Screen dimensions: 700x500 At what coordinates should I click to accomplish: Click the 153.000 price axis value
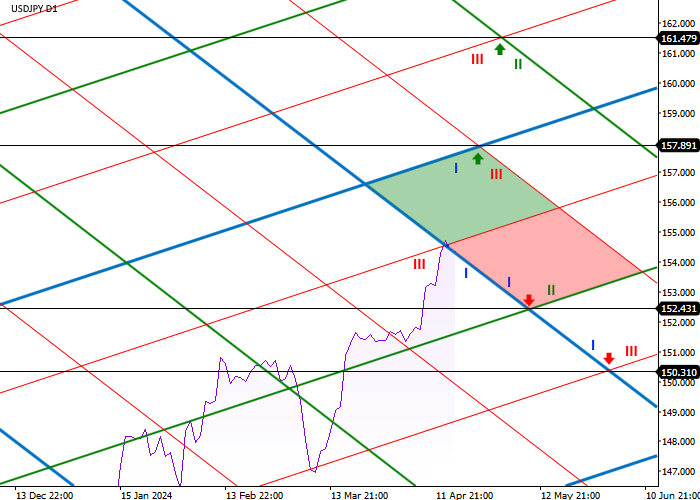(680, 292)
